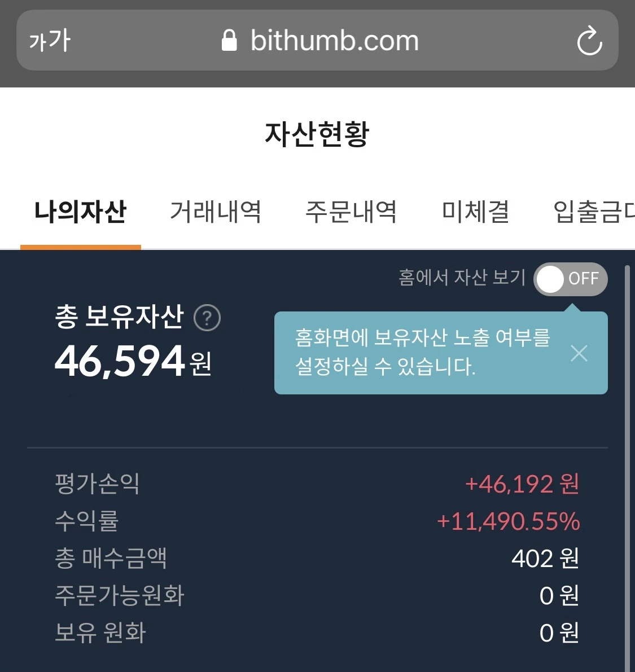Tap the 총 보유자산 amount 46,594원
The width and height of the screenshot is (635, 672).
133,361
